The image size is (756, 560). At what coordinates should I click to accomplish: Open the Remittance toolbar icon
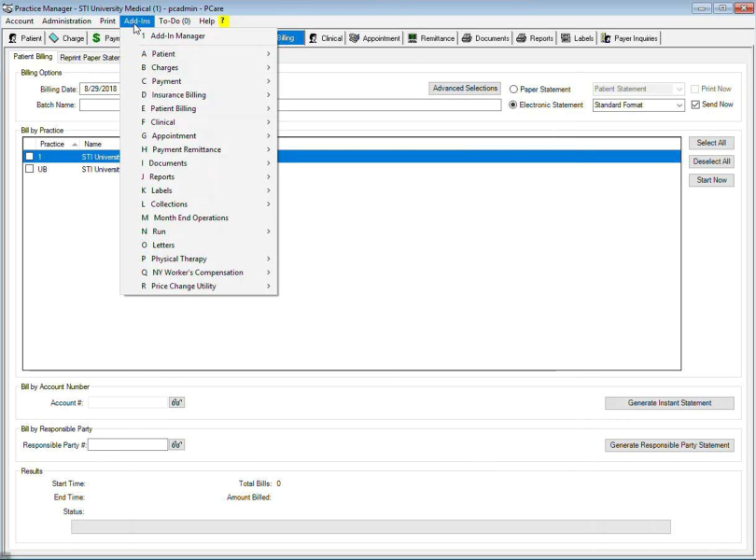coord(431,38)
